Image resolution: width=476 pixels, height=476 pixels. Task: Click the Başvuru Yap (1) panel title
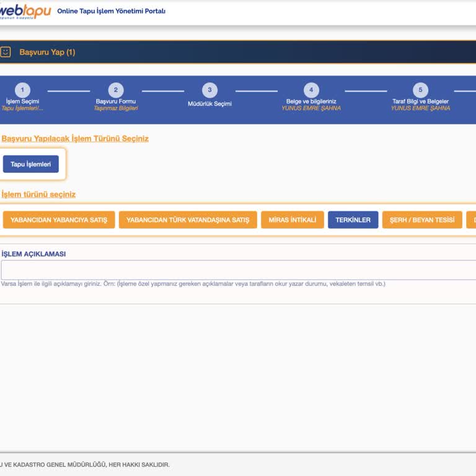coord(47,52)
